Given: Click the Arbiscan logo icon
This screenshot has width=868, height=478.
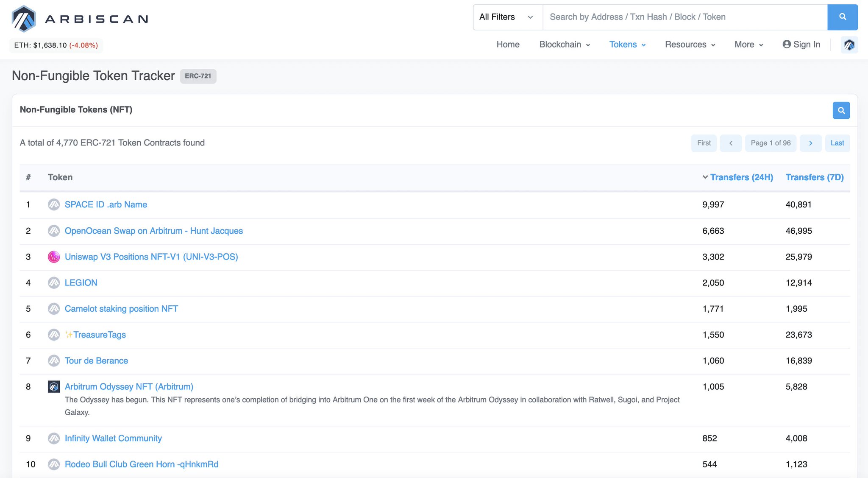Looking at the screenshot, I should (x=24, y=19).
